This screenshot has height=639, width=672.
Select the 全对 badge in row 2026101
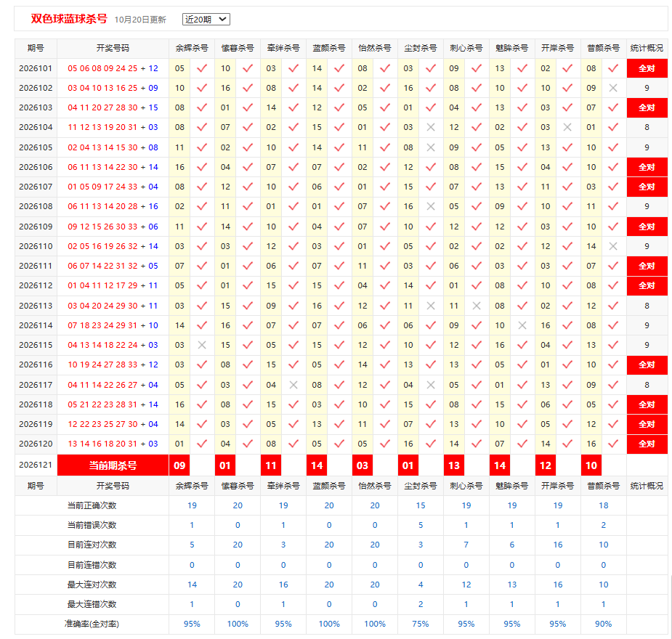point(647,68)
